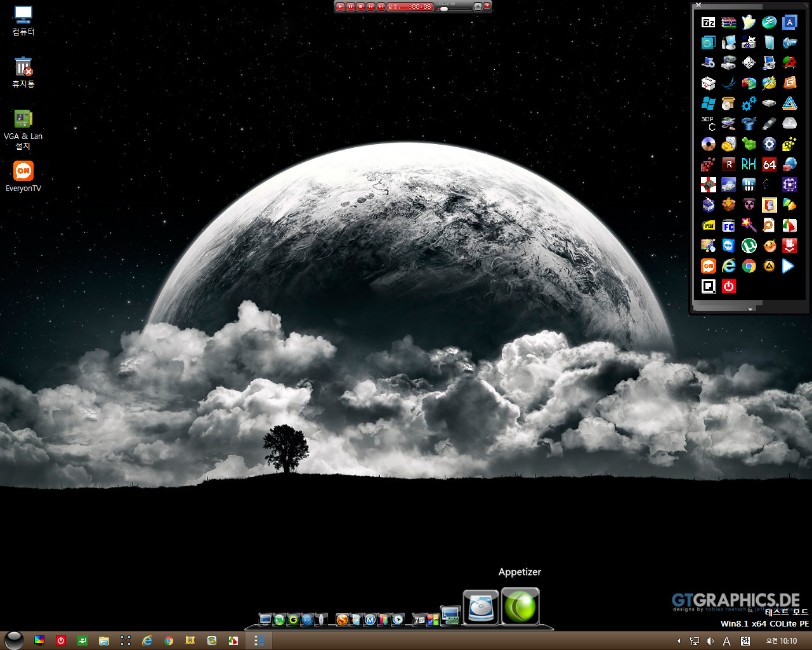Open the orange EveryonTV icon in launcher panel
Image resolution: width=812 pixels, height=650 pixels.
click(x=709, y=266)
